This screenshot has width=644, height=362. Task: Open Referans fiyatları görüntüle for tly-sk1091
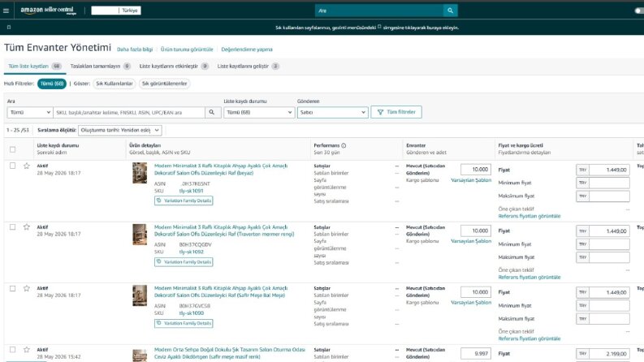click(x=529, y=216)
